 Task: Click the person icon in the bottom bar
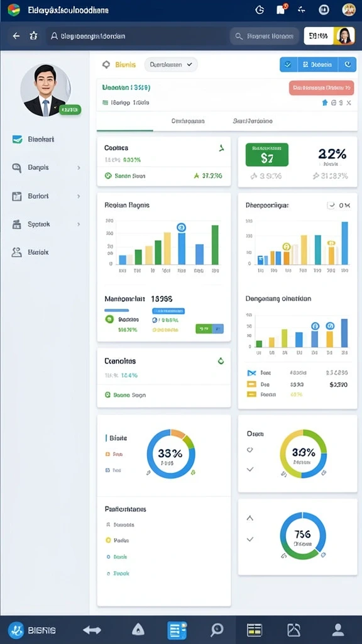coord(337,629)
